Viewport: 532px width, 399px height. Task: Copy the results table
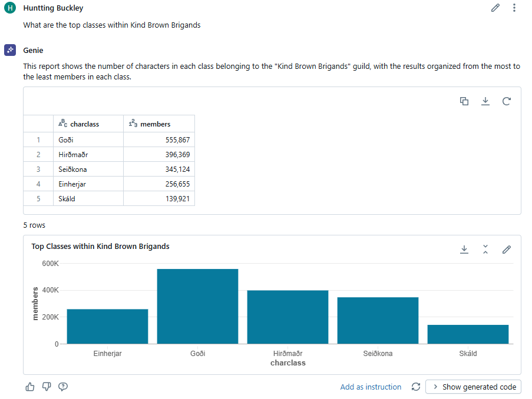(x=464, y=101)
